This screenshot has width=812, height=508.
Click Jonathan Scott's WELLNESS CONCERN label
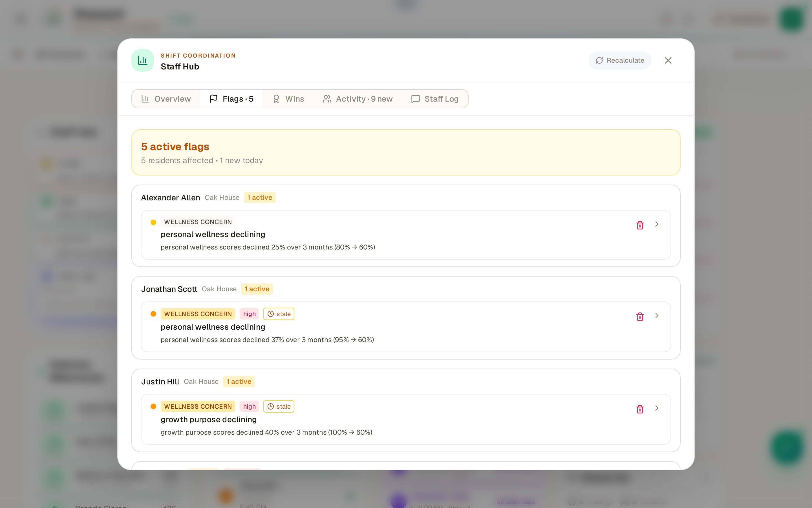[x=198, y=314]
